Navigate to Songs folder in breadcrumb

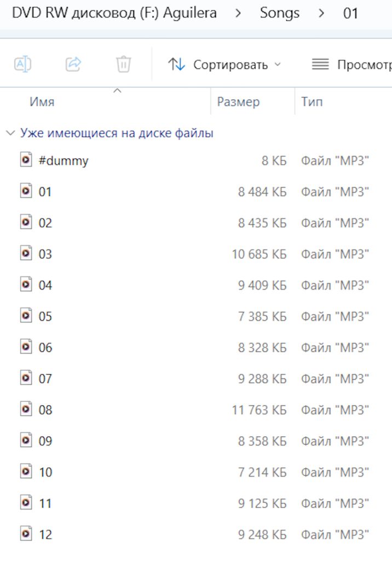tap(279, 13)
